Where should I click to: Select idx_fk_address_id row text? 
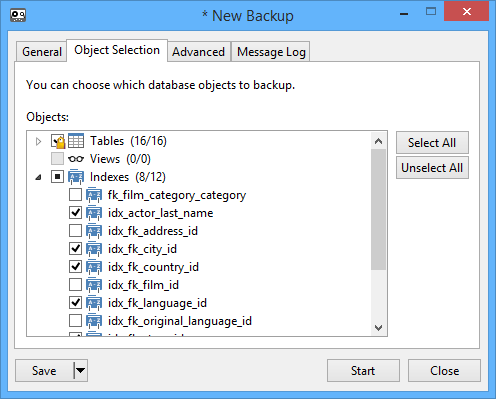coord(153,231)
